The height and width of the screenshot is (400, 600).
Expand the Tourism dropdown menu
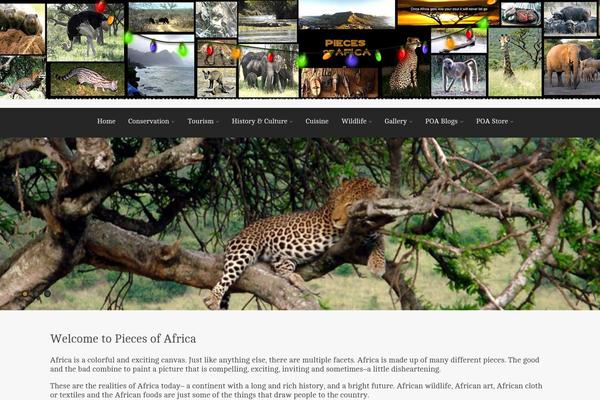click(x=203, y=121)
